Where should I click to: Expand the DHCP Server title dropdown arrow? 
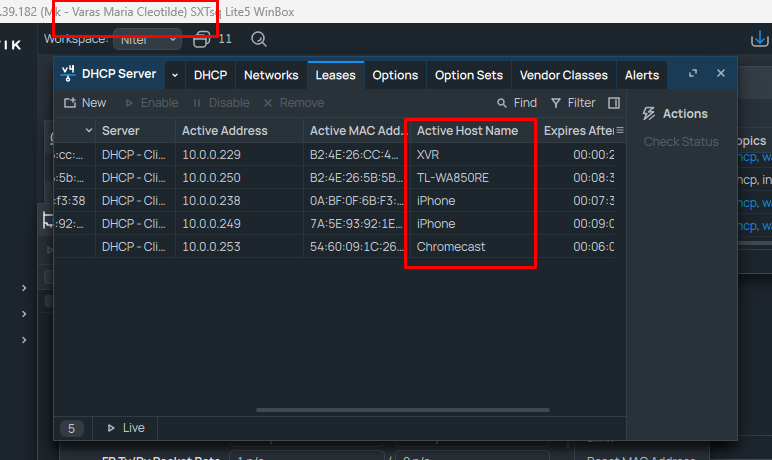[175, 75]
